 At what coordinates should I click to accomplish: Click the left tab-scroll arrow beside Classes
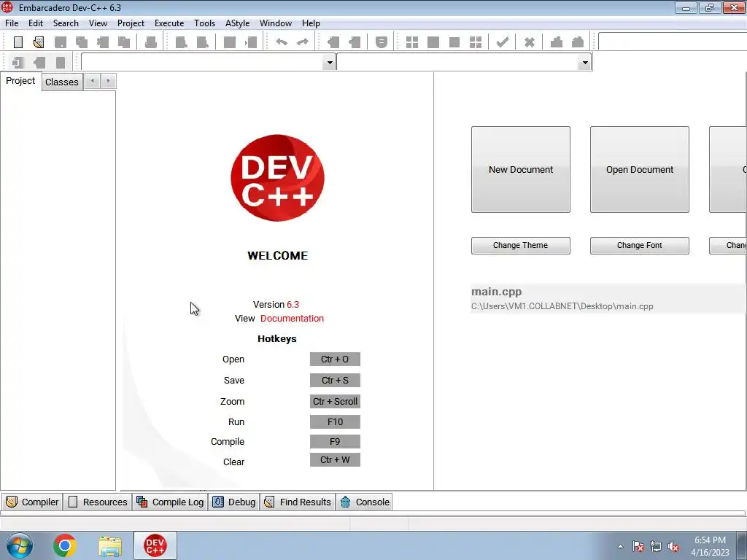point(93,81)
